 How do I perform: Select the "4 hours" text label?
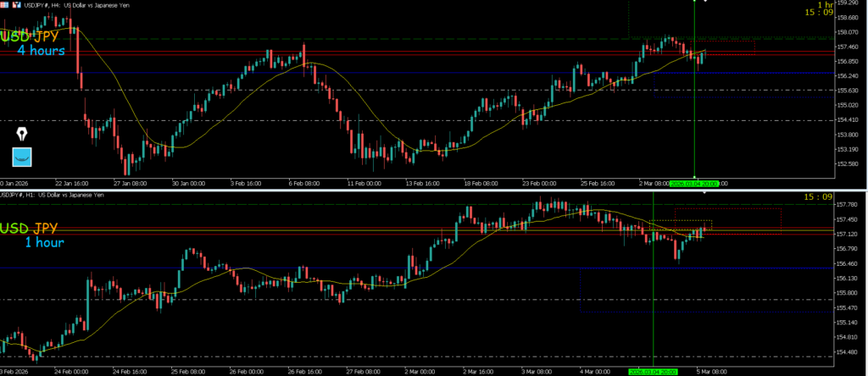(41, 51)
